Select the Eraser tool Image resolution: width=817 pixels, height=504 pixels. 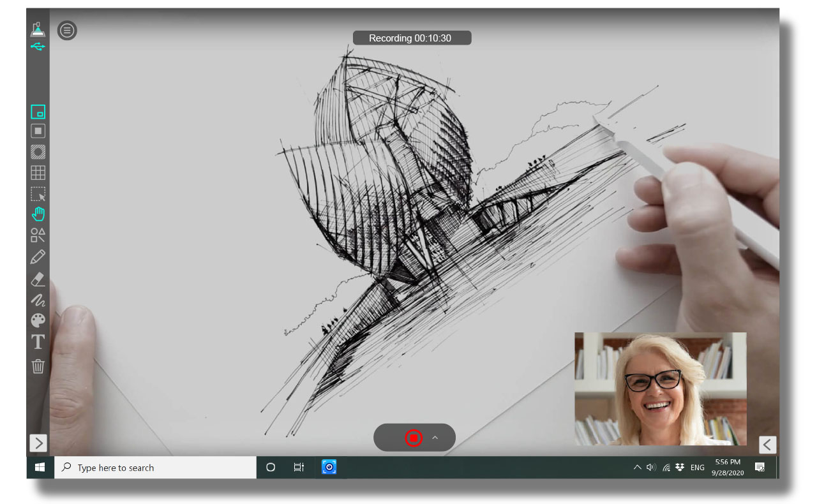coord(38,279)
